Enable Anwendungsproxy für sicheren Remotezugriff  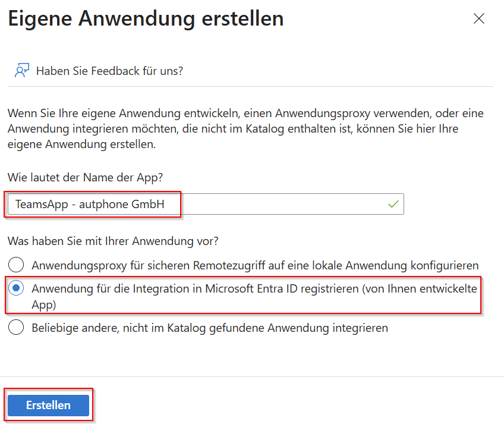coord(16,263)
